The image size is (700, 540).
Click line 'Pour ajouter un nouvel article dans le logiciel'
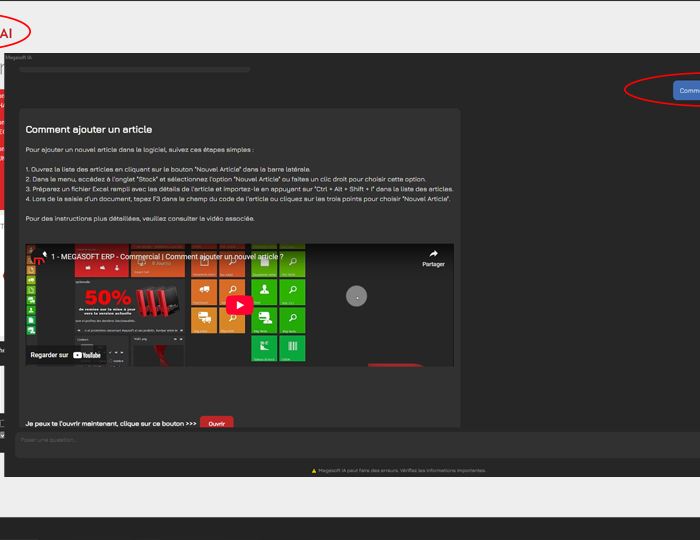tap(139, 150)
